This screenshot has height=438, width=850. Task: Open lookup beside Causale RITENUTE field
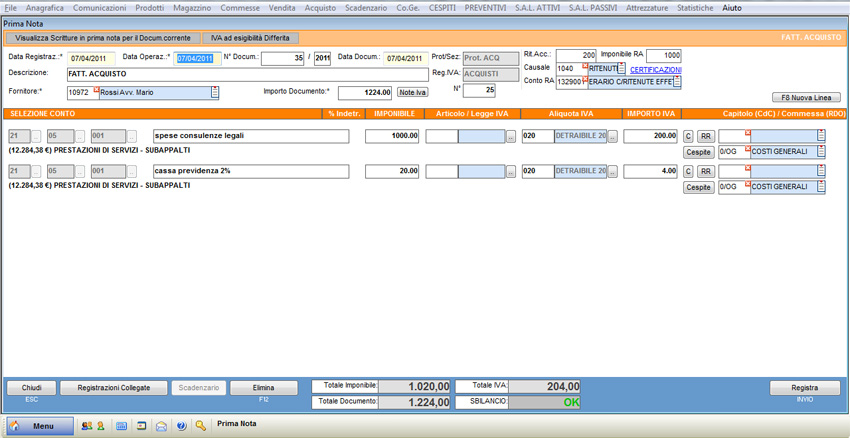pyautogui.click(x=621, y=68)
